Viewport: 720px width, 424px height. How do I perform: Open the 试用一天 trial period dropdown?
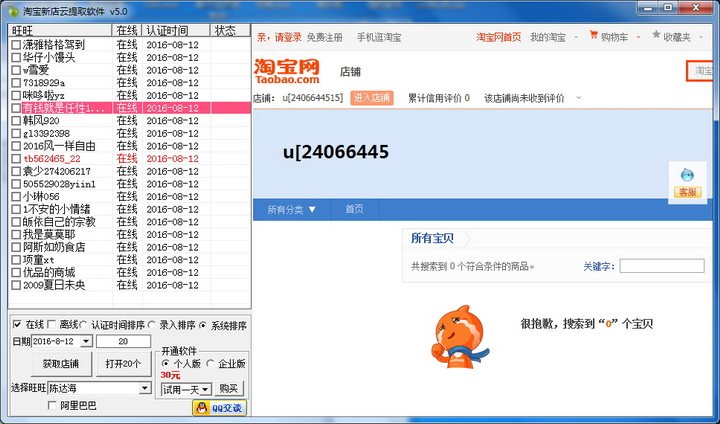click(205, 389)
